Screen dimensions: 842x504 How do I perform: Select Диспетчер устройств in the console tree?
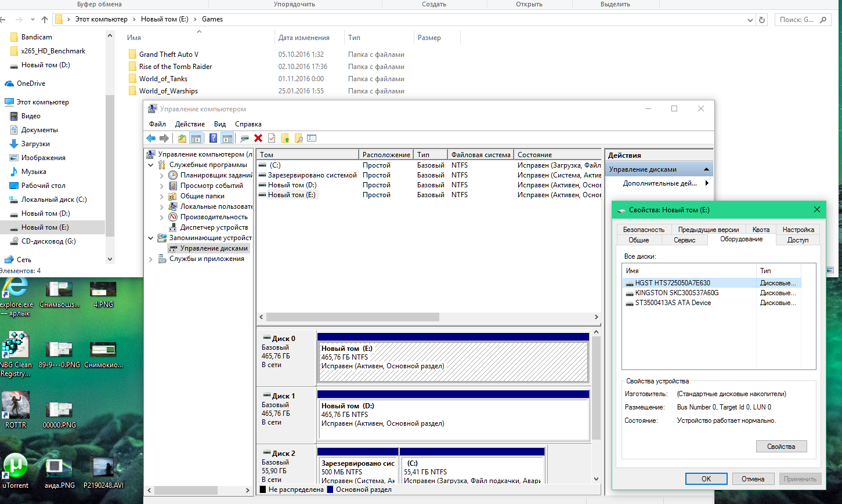214,227
